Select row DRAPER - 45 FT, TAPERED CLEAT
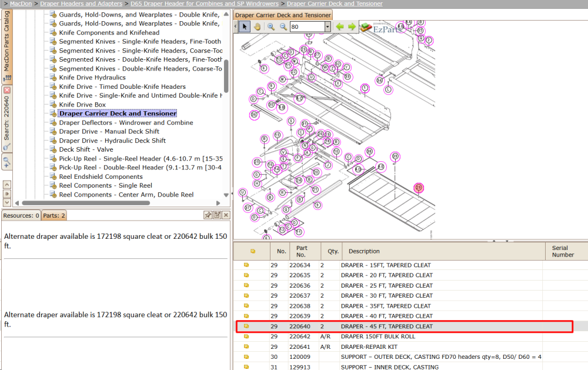Image resolution: width=588 pixels, height=370 pixels. [405, 326]
